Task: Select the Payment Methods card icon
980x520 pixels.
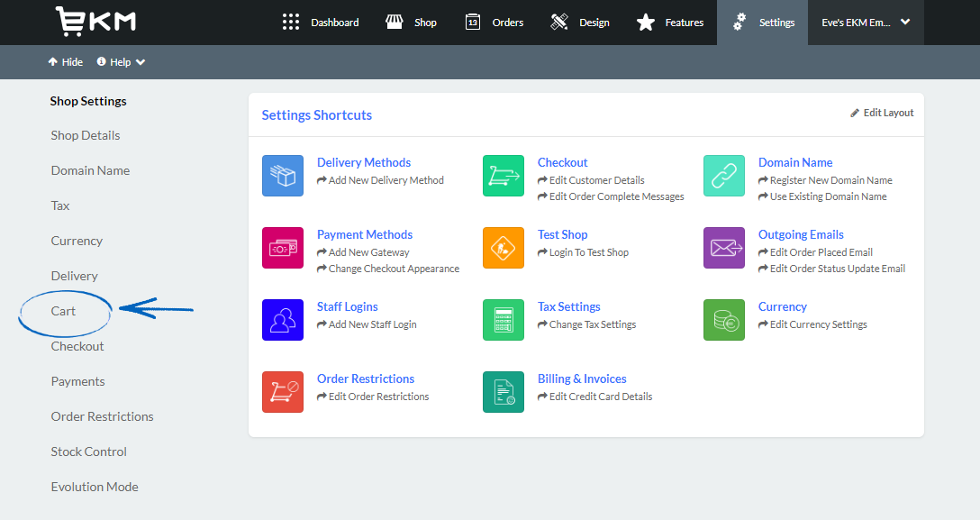Action: coord(283,248)
